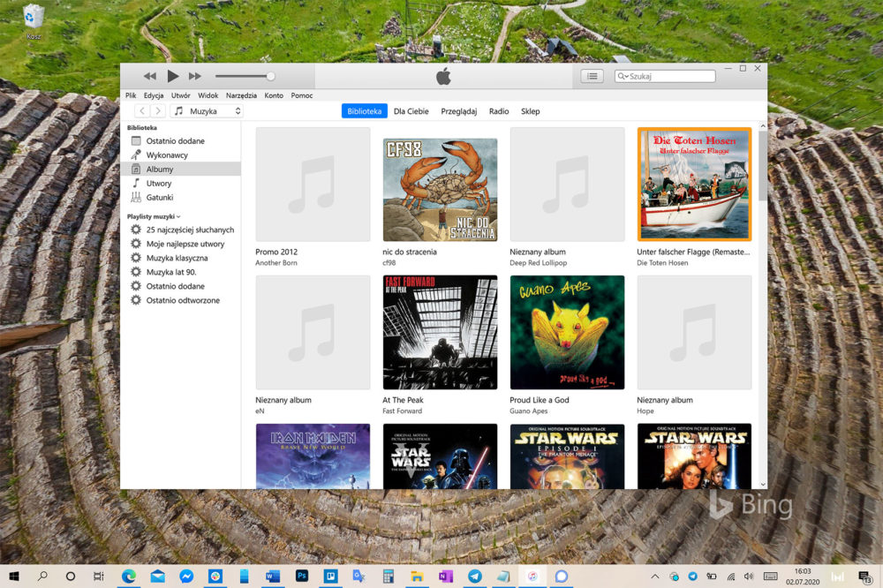
Task: Open the Deep Red Lollipop unknown album
Action: pyautogui.click(x=567, y=185)
